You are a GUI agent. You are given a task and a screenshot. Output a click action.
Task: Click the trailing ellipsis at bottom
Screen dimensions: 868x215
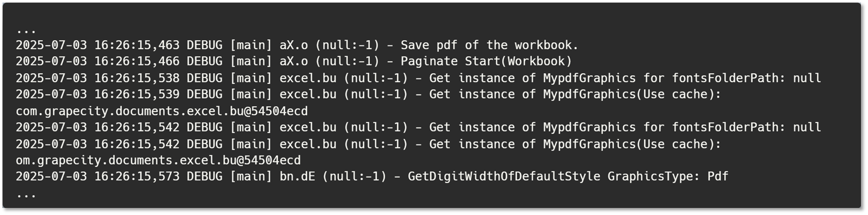click(26, 195)
